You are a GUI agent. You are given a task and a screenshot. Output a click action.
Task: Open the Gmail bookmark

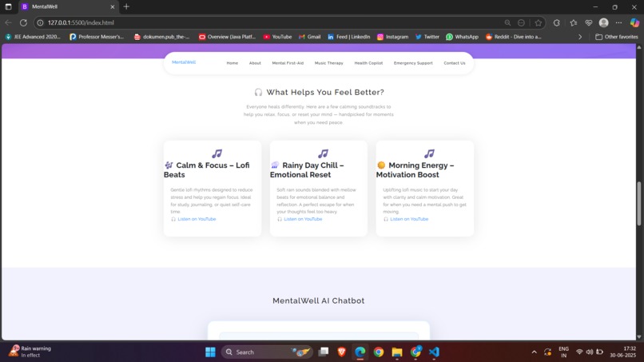(309, 37)
